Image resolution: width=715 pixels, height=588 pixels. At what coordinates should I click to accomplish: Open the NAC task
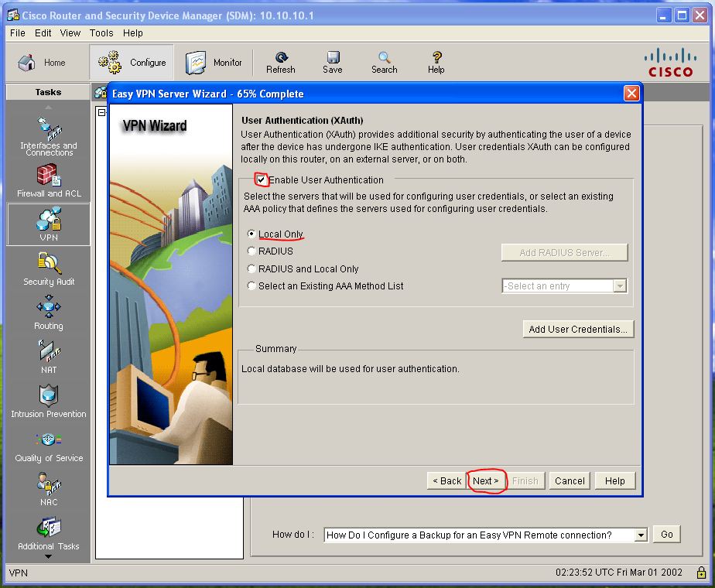click(x=49, y=489)
